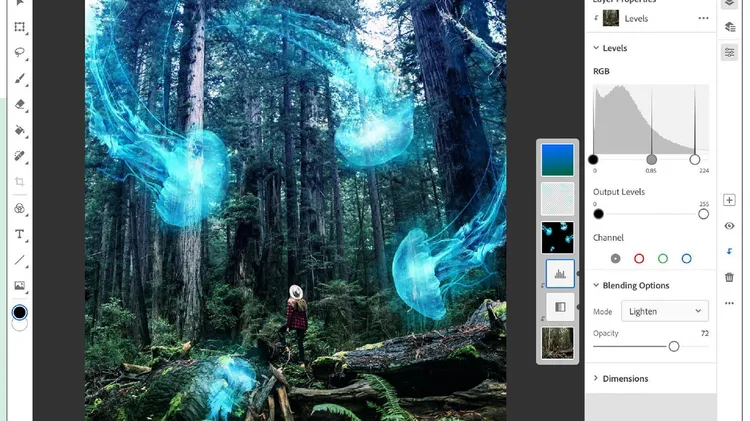Select the Eraser tool
The image size is (750, 421).
pos(20,104)
